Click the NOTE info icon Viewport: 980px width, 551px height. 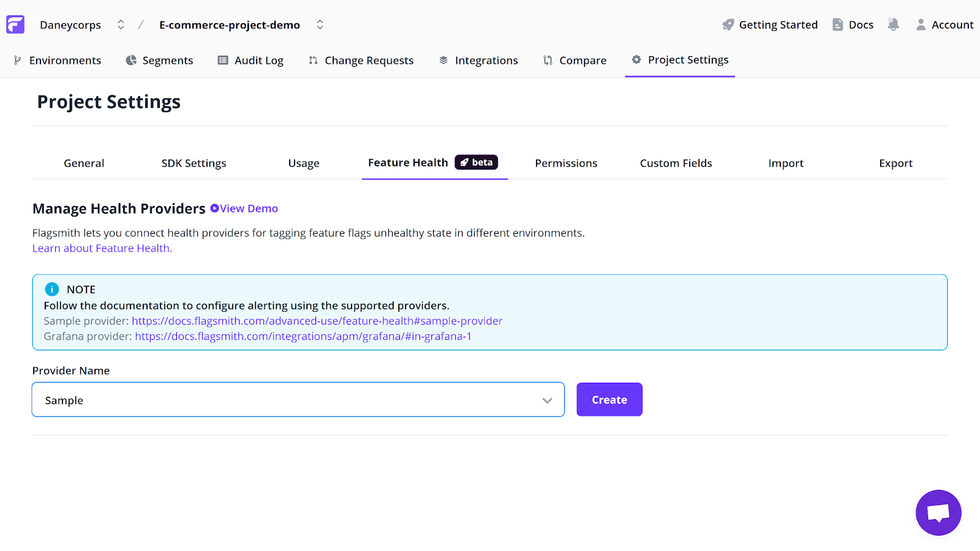52,289
